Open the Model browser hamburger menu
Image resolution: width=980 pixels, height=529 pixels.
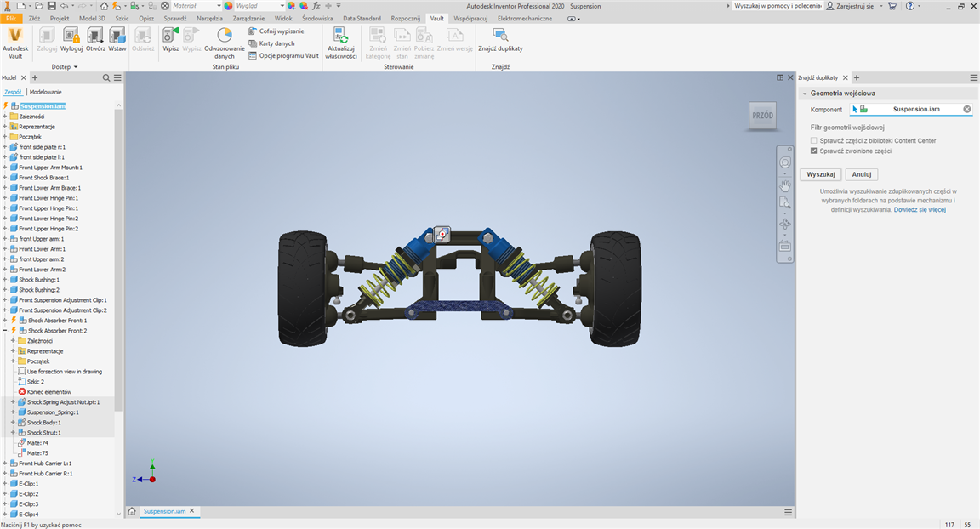[x=117, y=78]
